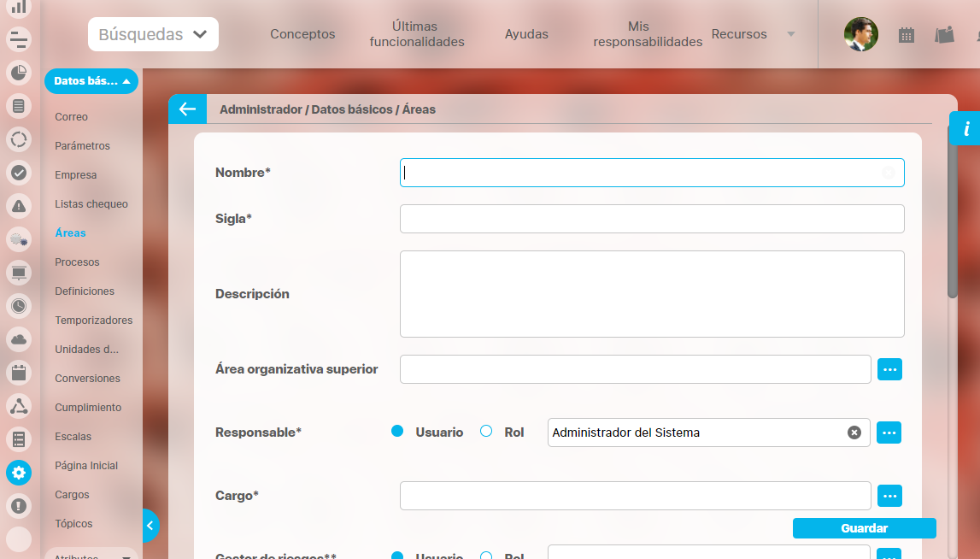
Task: Click the back arrow next to breadcrumb
Action: pyautogui.click(x=187, y=109)
